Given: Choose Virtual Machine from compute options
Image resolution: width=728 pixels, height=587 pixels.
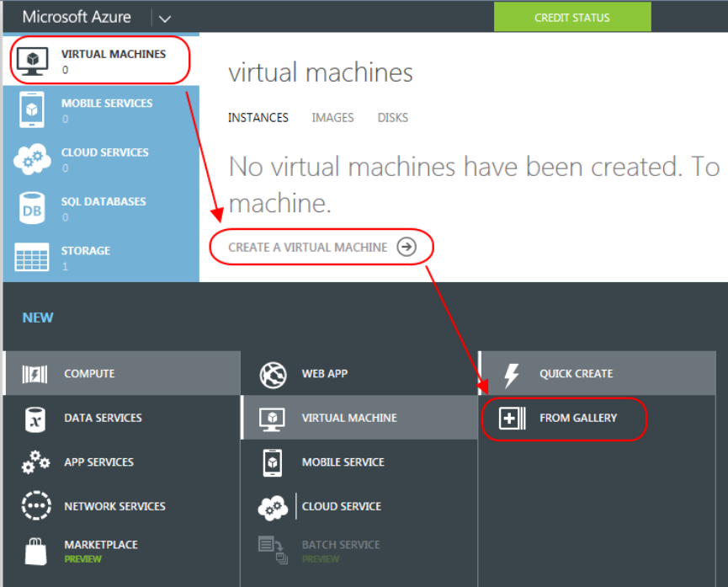Looking at the screenshot, I should point(360,418).
